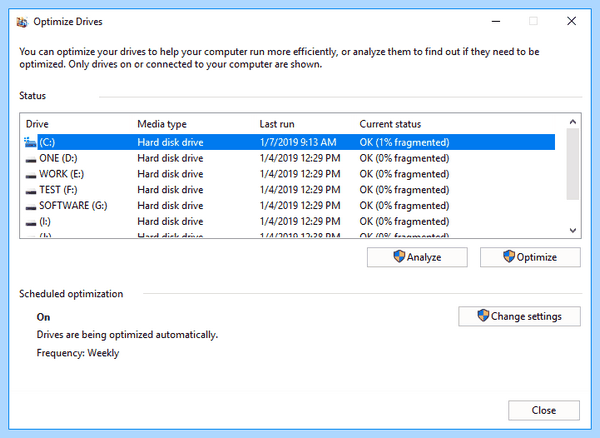Click the drive list scrollbar thumb

[573, 164]
